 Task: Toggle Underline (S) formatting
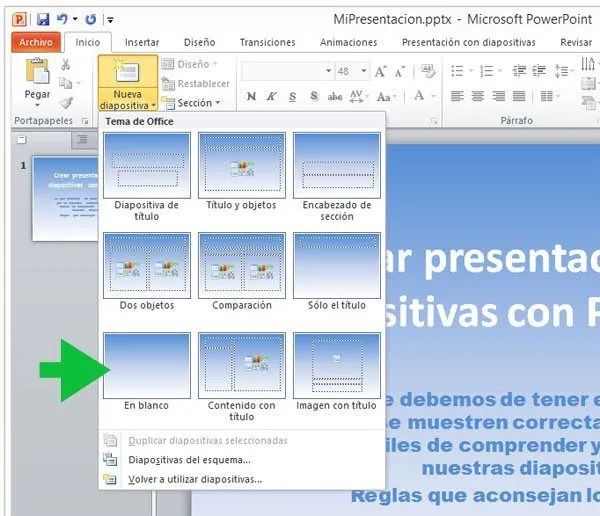(293, 96)
